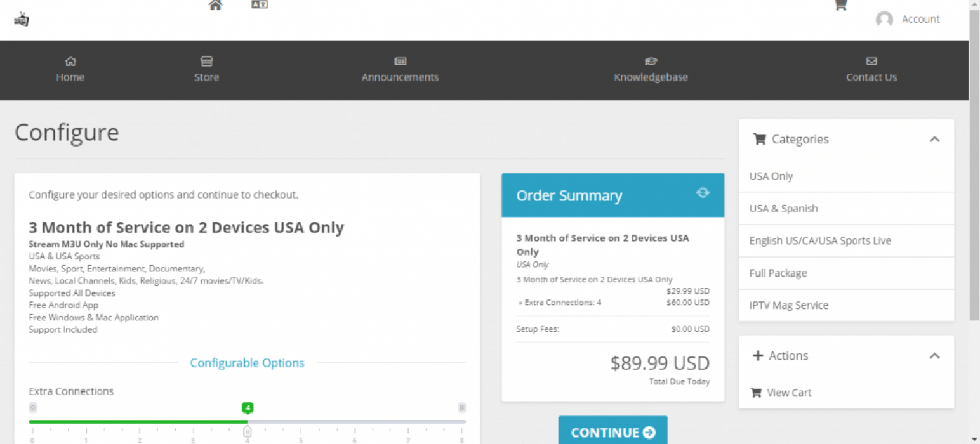The width and height of the screenshot is (980, 444).
Task: Click the page vertical scrollbar
Action: coord(974,165)
